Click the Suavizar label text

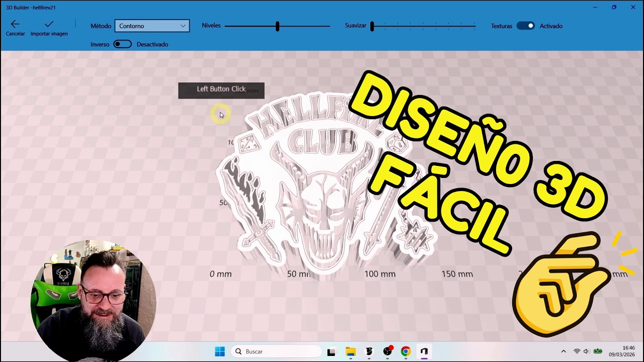[x=356, y=26]
